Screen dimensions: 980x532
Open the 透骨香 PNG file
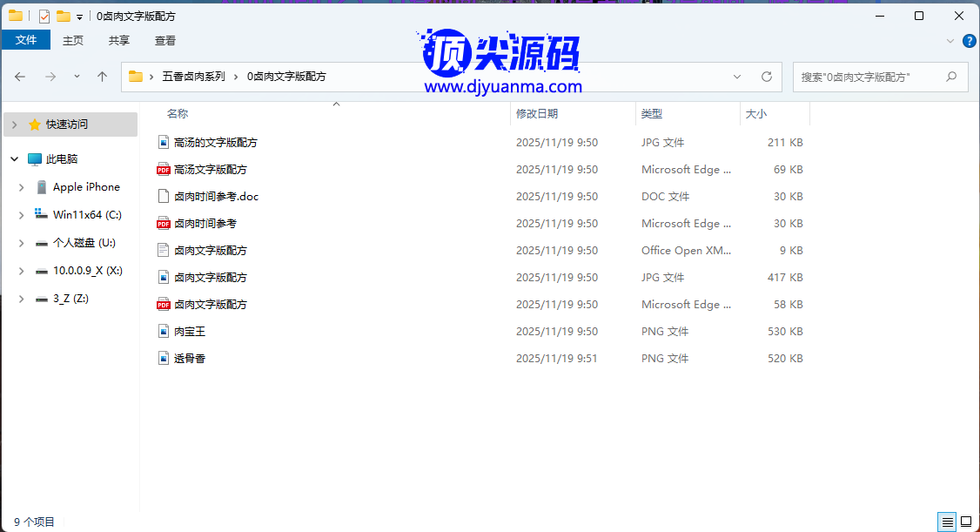click(190, 358)
